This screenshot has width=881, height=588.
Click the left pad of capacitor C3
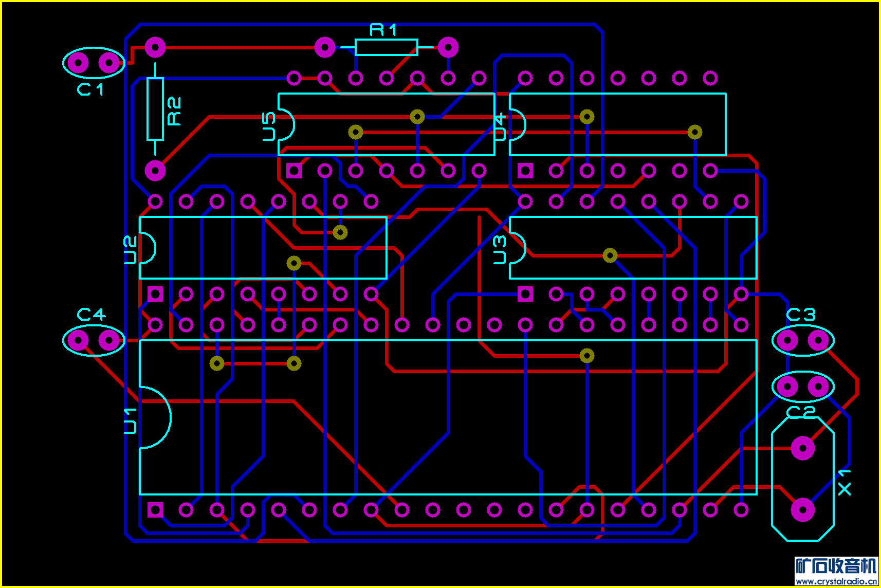(x=787, y=340)
